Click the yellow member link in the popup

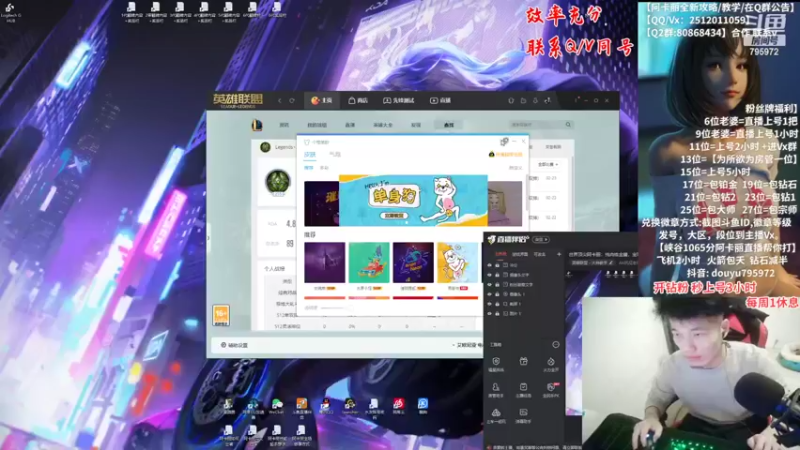pos(506,154)
